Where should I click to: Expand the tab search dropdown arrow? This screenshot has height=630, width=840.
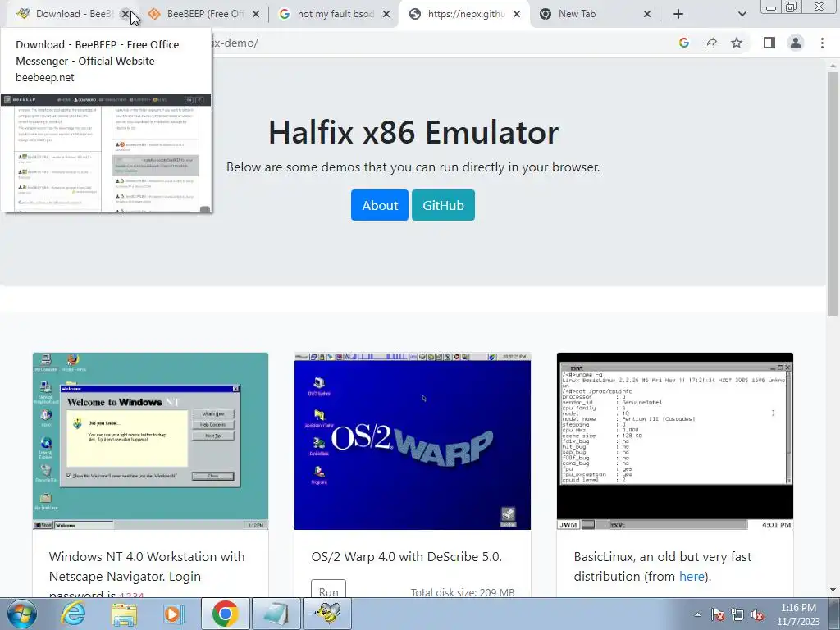pyautogui.click(x=742, y=15)
